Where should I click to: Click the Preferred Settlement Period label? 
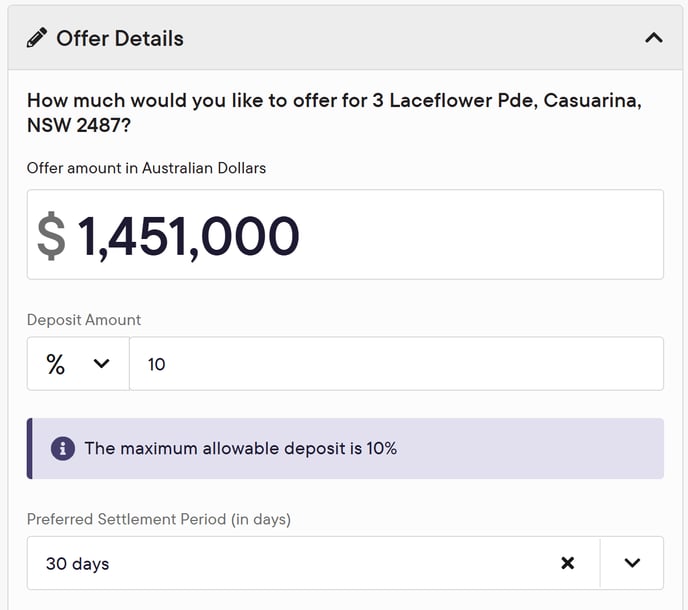point(158,519)
